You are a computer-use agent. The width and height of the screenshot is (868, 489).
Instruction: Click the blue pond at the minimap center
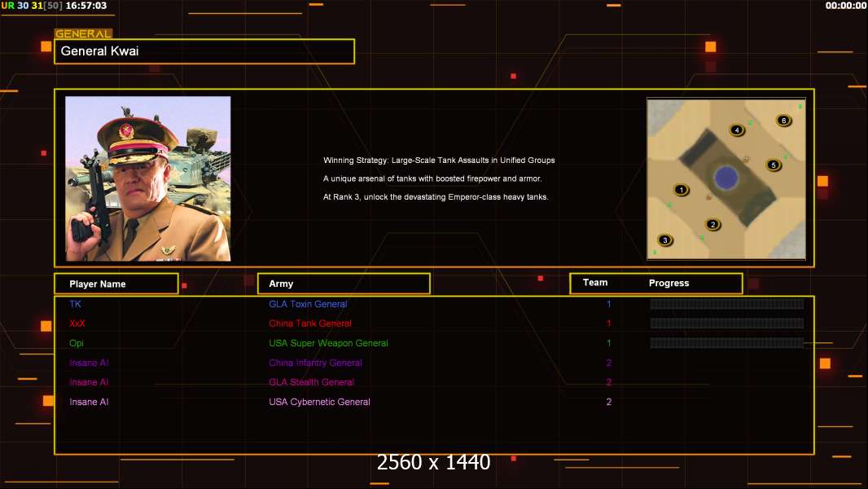[x=726, y=178]
